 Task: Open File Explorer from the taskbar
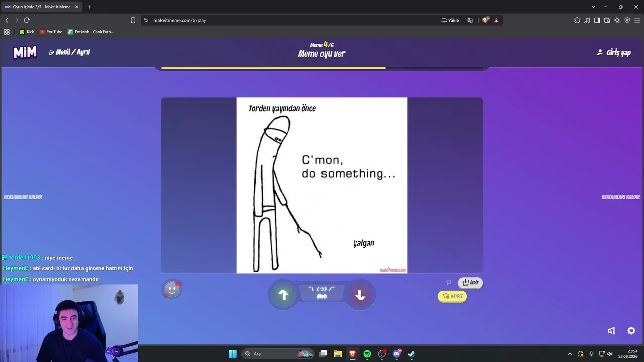pos(338,354)
